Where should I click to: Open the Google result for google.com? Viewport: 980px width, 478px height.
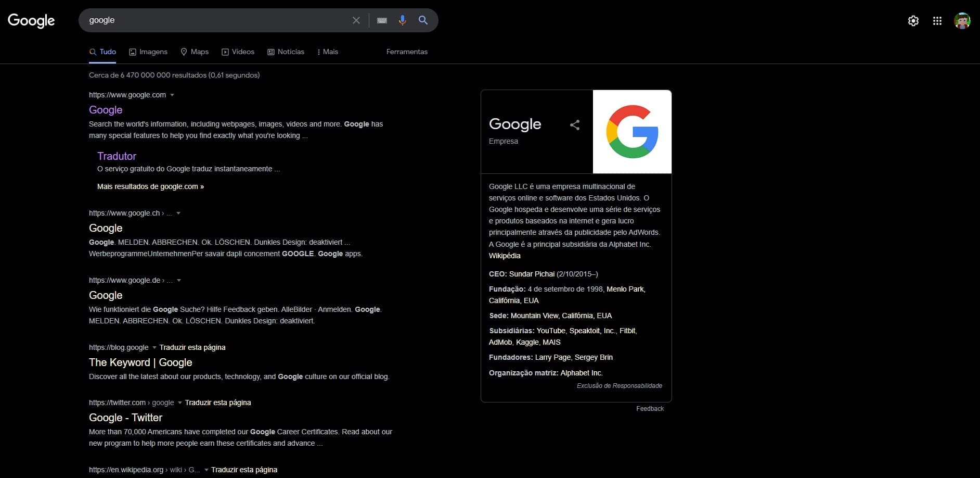106,110
